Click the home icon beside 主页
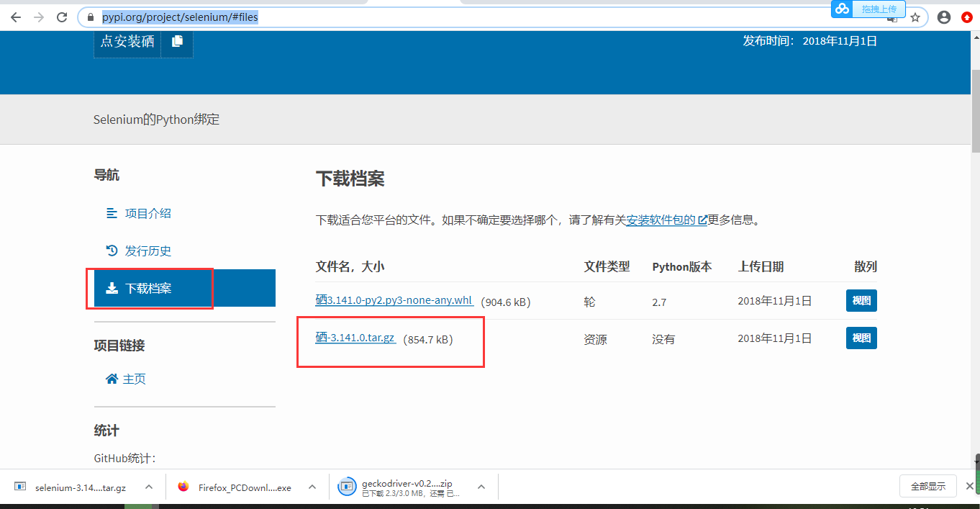 point(112,379)
